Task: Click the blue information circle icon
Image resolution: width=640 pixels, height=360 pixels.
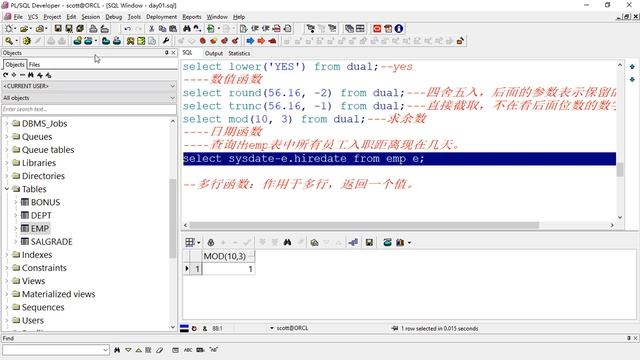Action: (x=399, y=29)
